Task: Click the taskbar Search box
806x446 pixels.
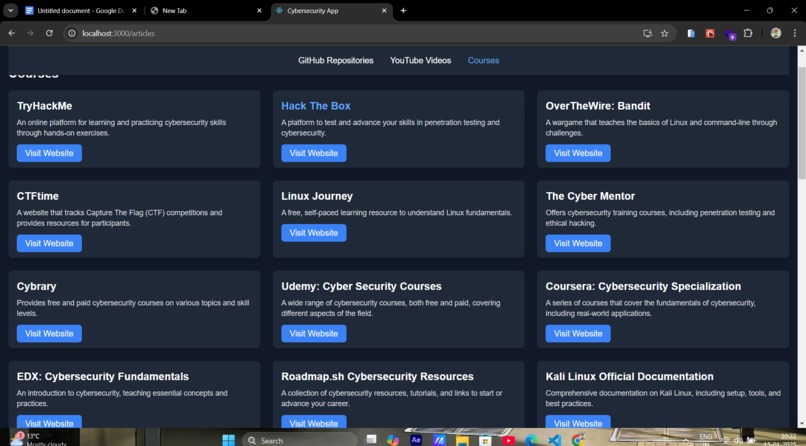Action: 299,440
